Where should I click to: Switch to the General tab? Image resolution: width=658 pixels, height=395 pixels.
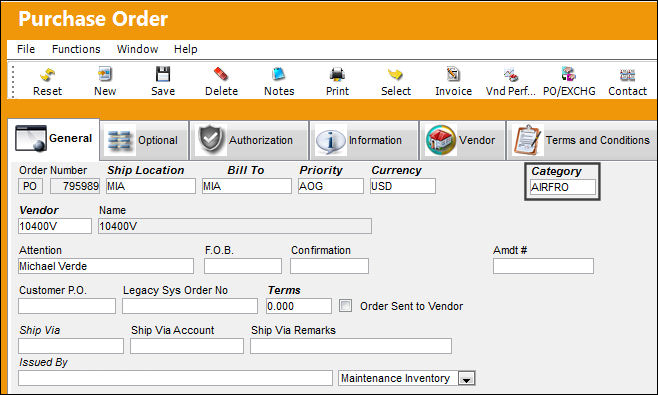click(x=54, y=139)
